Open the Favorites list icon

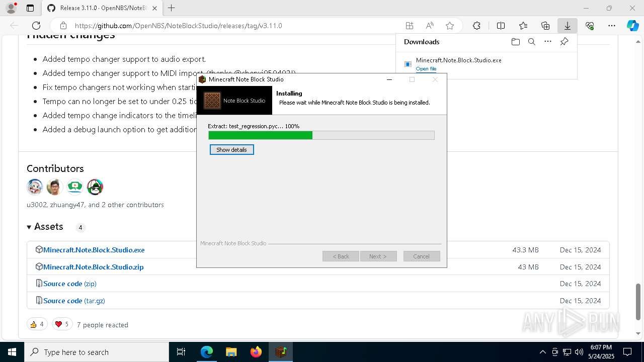coord(523,26)
